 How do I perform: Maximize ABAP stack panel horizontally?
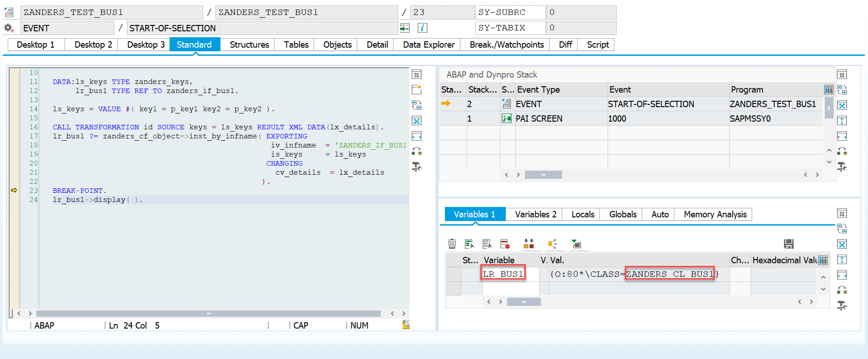pos(842,136)
